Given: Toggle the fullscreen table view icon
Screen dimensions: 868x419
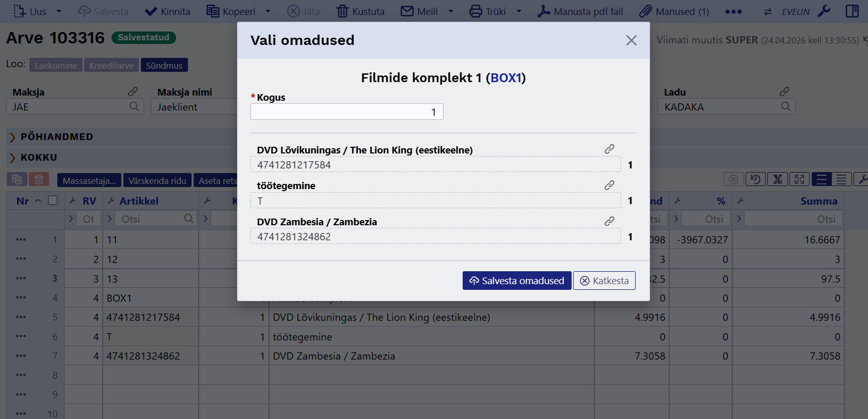Looking at the screenshot, I should coord(799,179).
